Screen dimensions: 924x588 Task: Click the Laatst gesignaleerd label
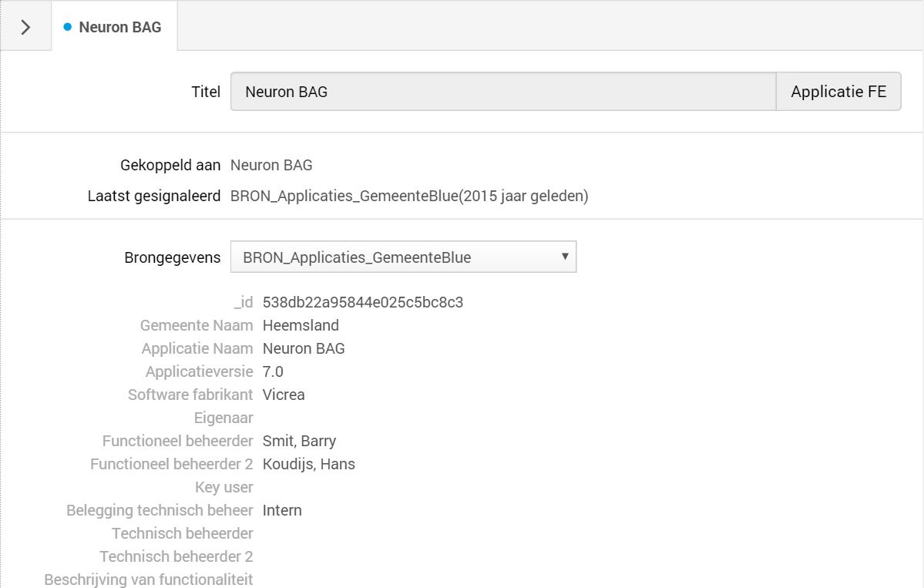154,196
